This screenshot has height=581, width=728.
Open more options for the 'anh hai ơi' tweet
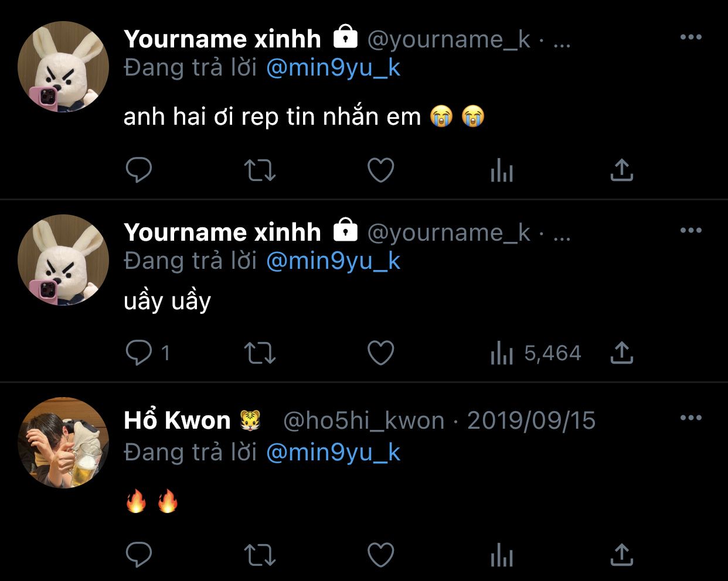pos(690,37)
